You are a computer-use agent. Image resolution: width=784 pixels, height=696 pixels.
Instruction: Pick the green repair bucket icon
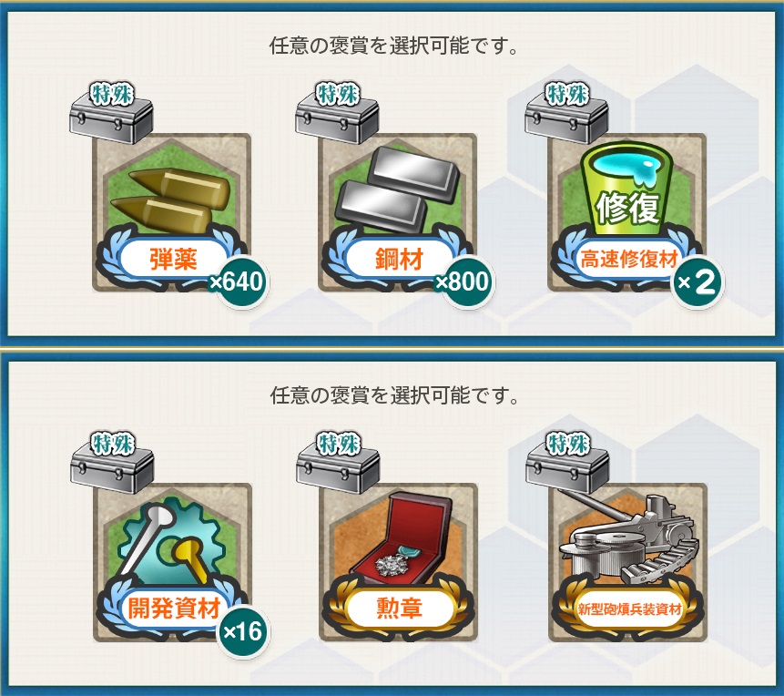(x=627, y=189)
